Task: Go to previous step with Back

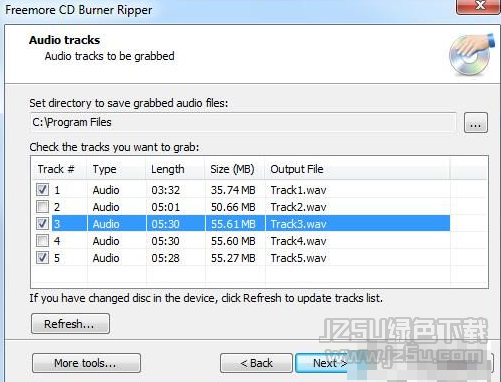Action: pyautogui.click(x=256, y=363)
